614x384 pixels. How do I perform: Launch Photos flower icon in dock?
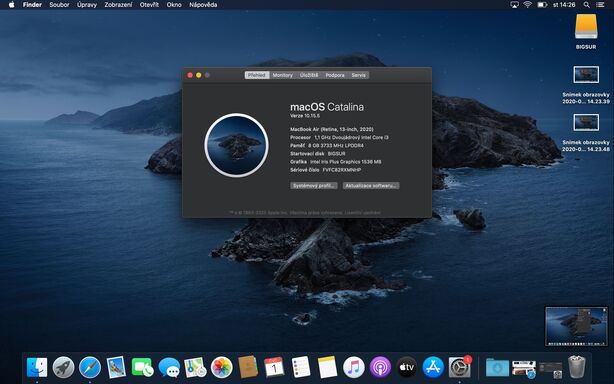pyautogui.click(x=222, y=368)
